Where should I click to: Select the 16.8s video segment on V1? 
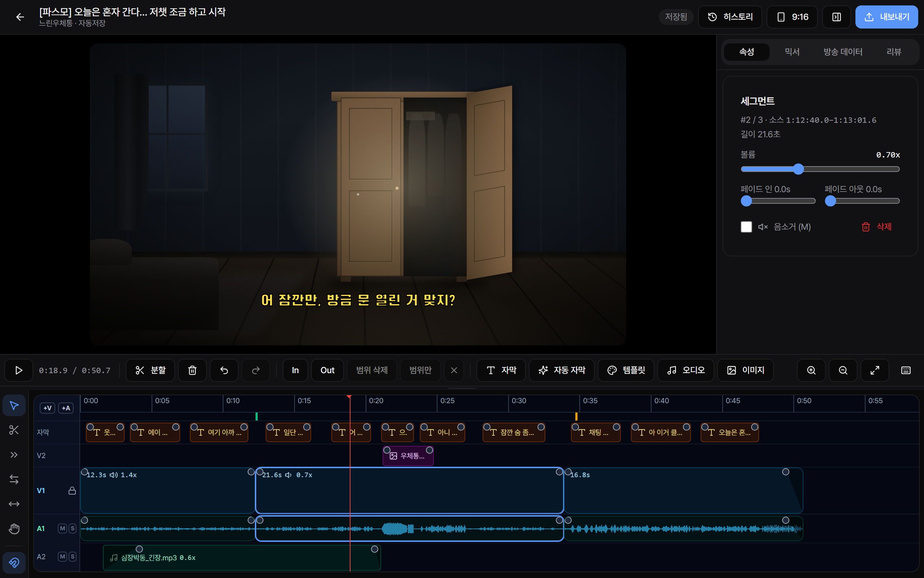pos(684,491)
